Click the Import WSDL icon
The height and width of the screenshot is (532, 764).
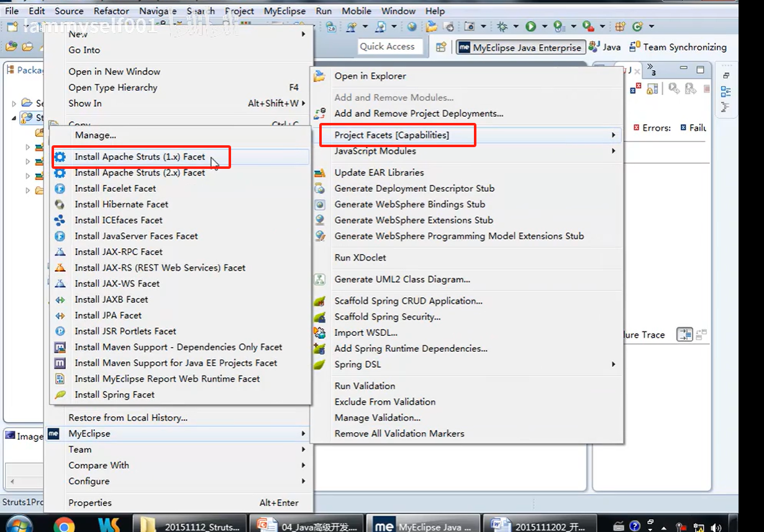tap(320, 333)
